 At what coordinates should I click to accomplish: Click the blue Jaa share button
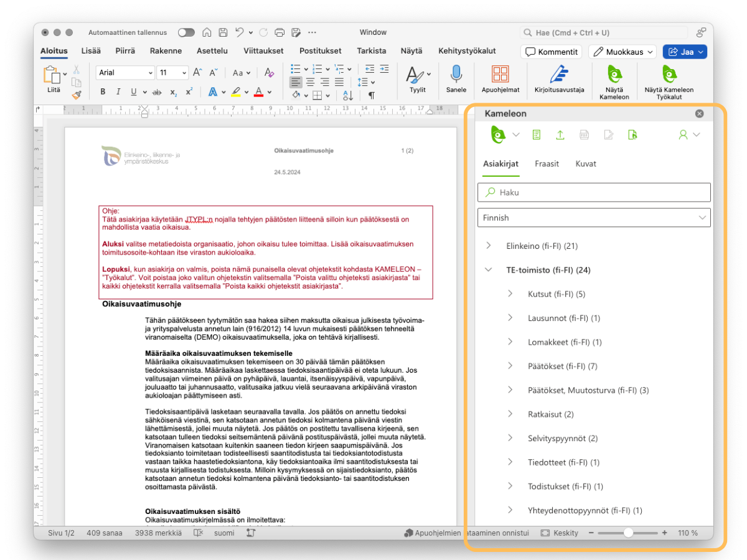pyautogui.click(x=685, y=52)
